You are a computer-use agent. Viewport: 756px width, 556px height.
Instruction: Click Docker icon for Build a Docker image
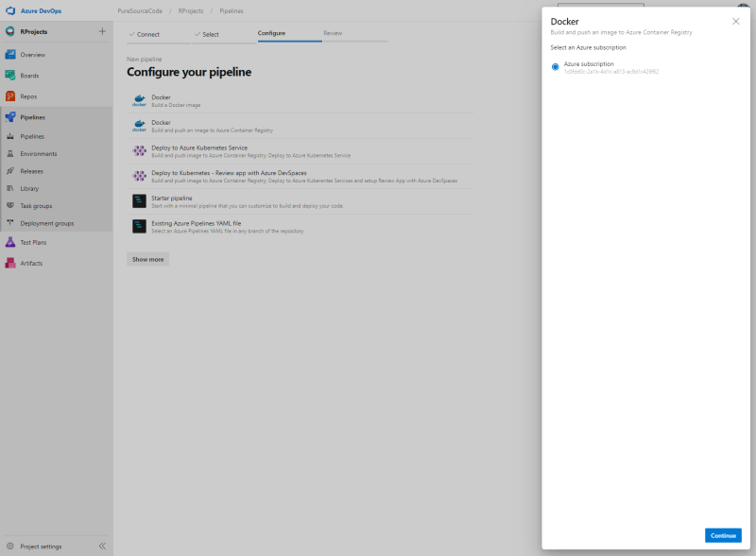coord(139,100)
